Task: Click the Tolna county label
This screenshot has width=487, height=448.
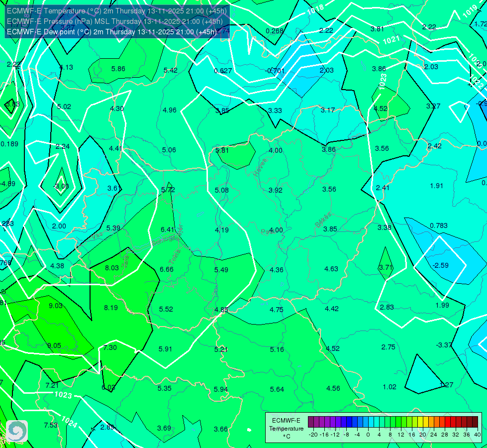Action: click(175, 257)
